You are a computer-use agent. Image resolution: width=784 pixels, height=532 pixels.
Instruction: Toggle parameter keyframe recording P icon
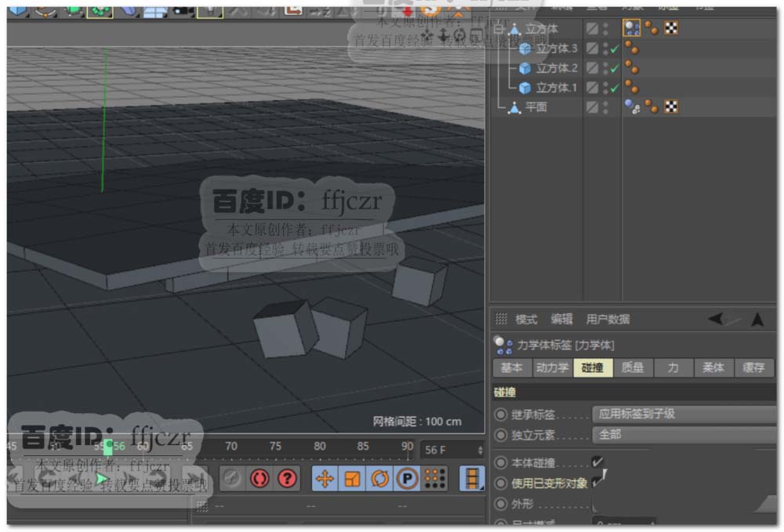(x=408, y=479)
